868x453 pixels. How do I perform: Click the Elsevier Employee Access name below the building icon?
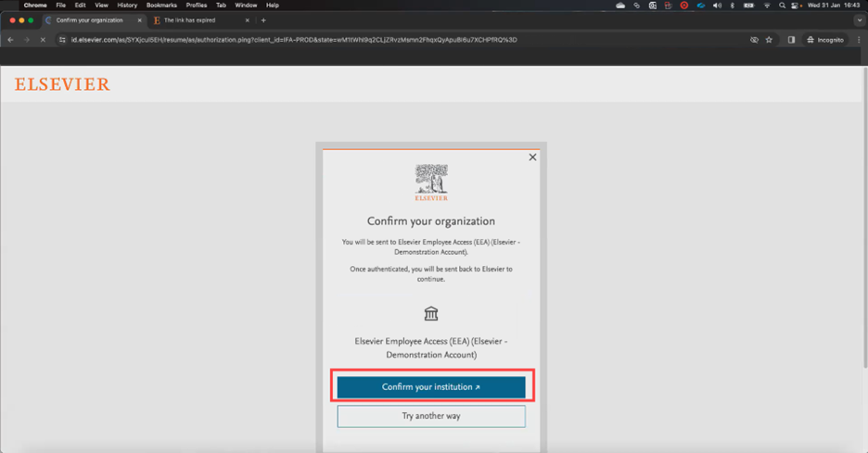[x=431, y=348]
